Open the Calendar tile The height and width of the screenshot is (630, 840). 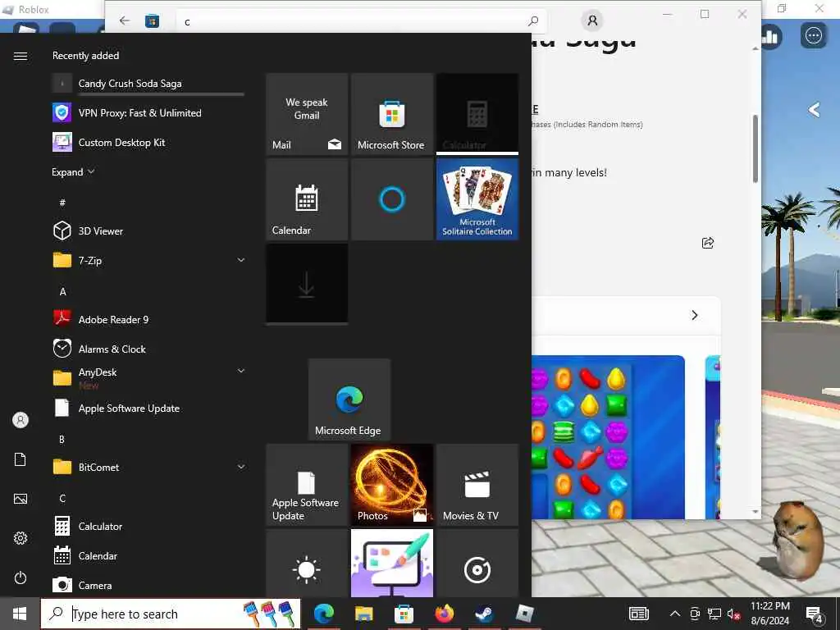(x=307, y=199)
